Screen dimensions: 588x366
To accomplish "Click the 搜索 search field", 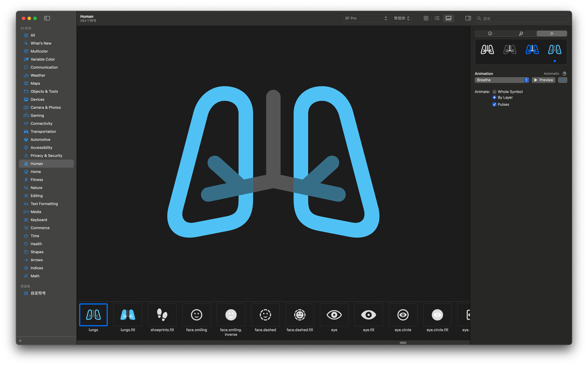I will (521, 18).
